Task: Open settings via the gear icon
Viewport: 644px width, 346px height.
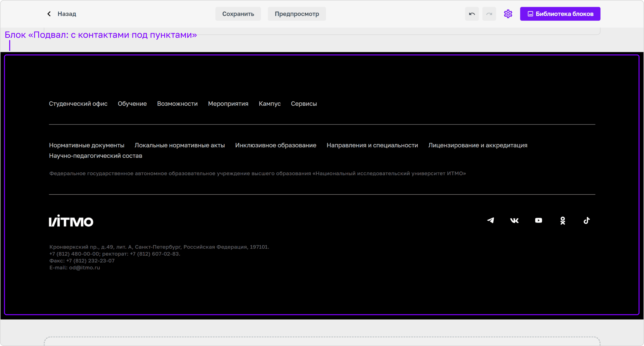Action: coord(508,14)
